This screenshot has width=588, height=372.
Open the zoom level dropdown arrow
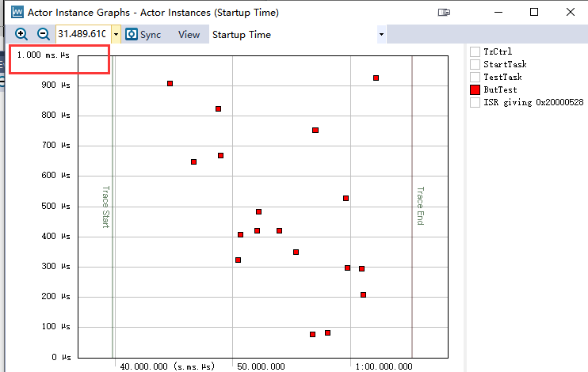click(x=116, y=35)
